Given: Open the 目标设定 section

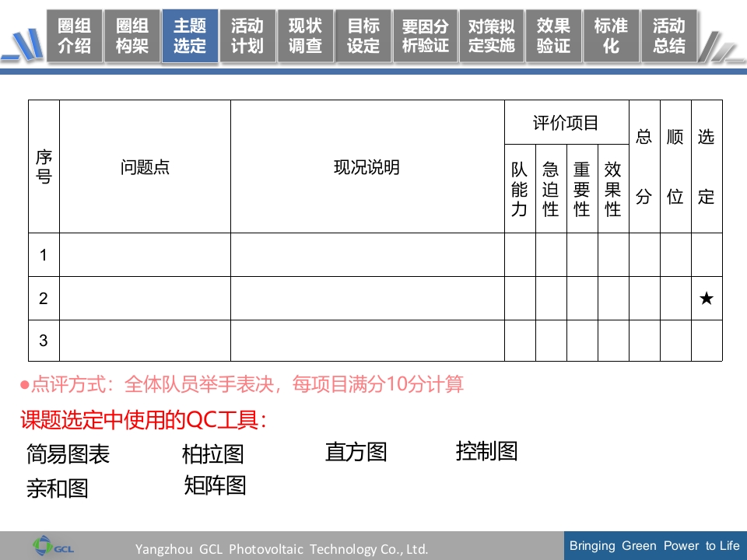Looking at the screenshot, I should [x=363, y=35].
